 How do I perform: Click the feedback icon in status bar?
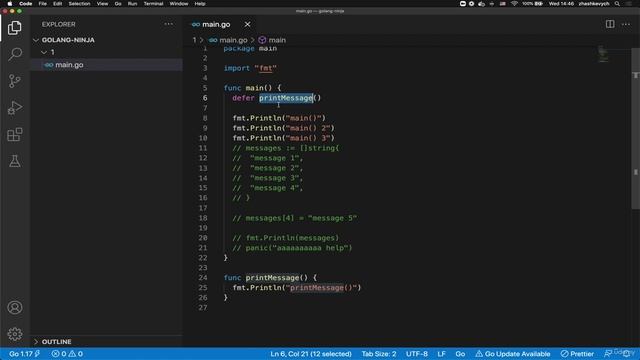point(608,354)
